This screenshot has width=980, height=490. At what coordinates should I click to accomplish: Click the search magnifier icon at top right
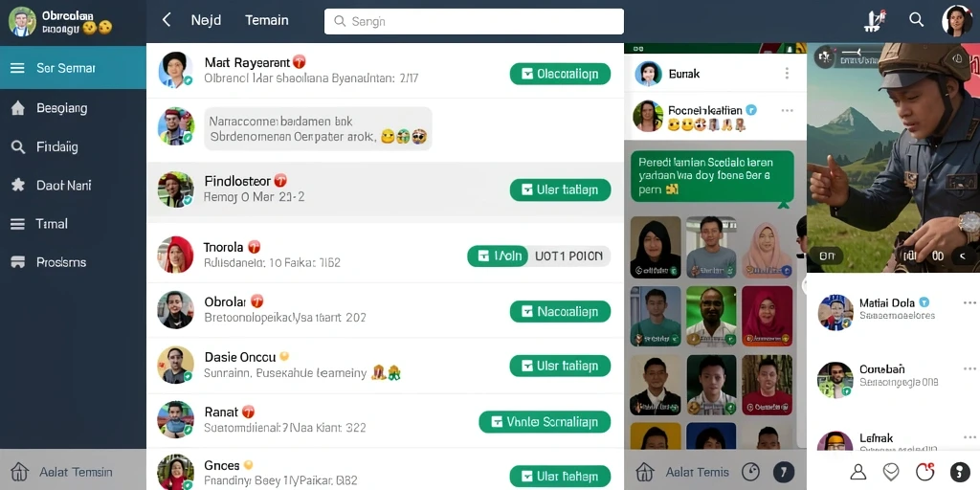916,19
